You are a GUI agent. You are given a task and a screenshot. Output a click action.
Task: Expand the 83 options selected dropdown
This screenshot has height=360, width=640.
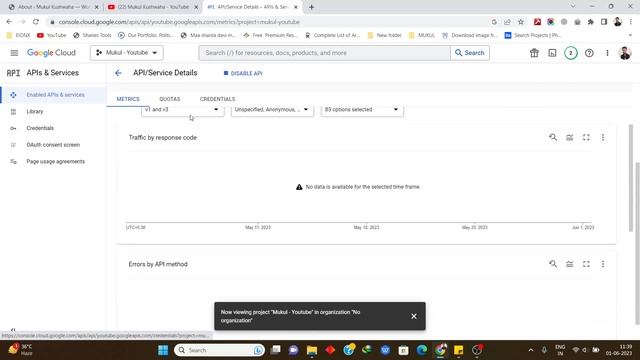pos(362,110)
